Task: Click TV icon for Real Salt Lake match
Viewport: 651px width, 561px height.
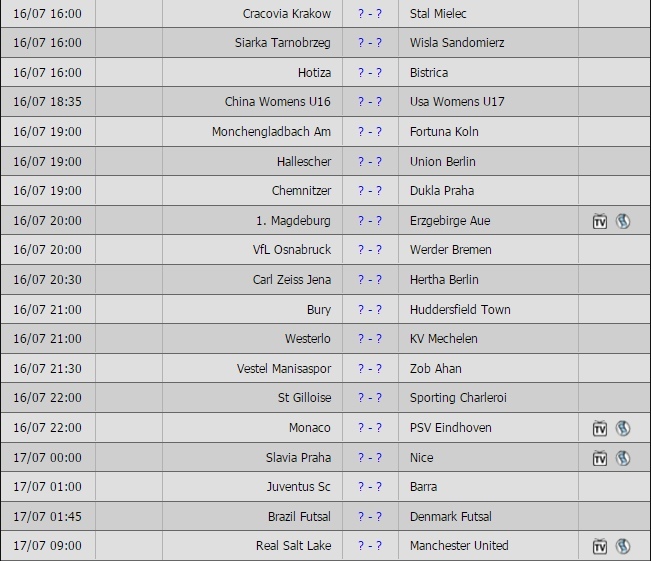Action: [x=600, y=546]
